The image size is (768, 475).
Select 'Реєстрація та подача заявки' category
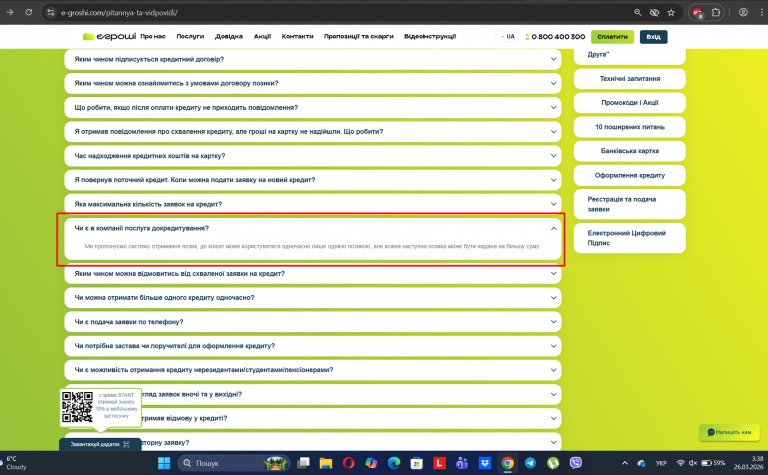[629, 204]
